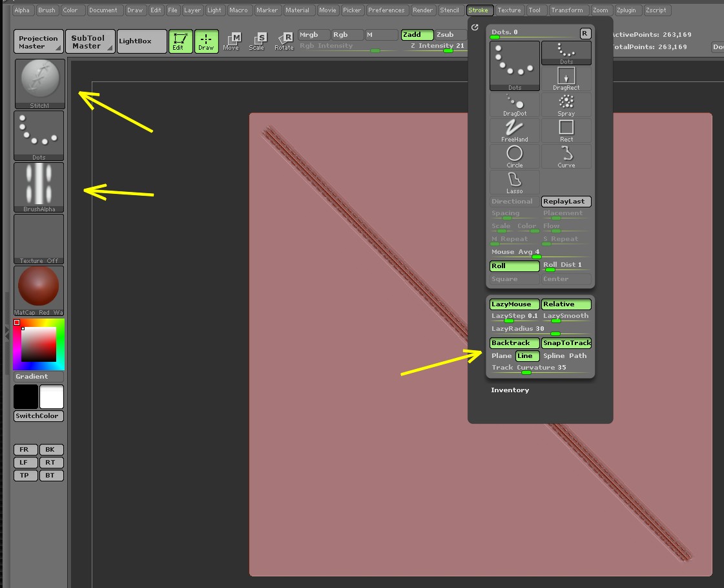
Task: Select the DragRect stroke type
Action: (566, 79)
